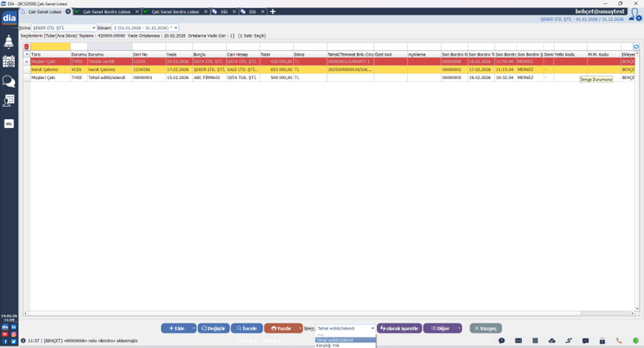Open the Ekle button dropdown arrow
The height and width of the screenshot is (348, 644).
point(194,328)
